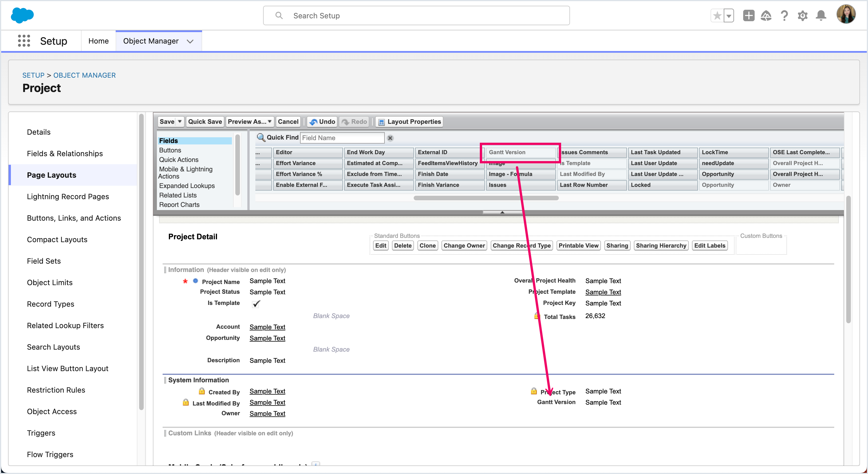Select Buttons in the palette category list
This screenshot has width=868, height=474.
[170, 150]
